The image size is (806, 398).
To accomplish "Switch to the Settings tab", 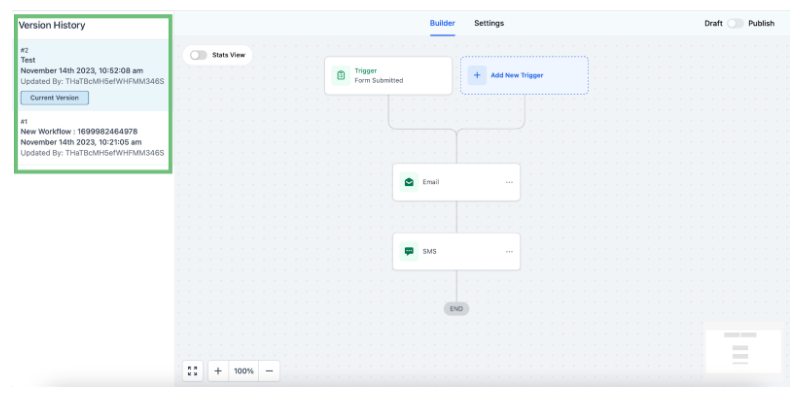I will [x=489, y=23].
